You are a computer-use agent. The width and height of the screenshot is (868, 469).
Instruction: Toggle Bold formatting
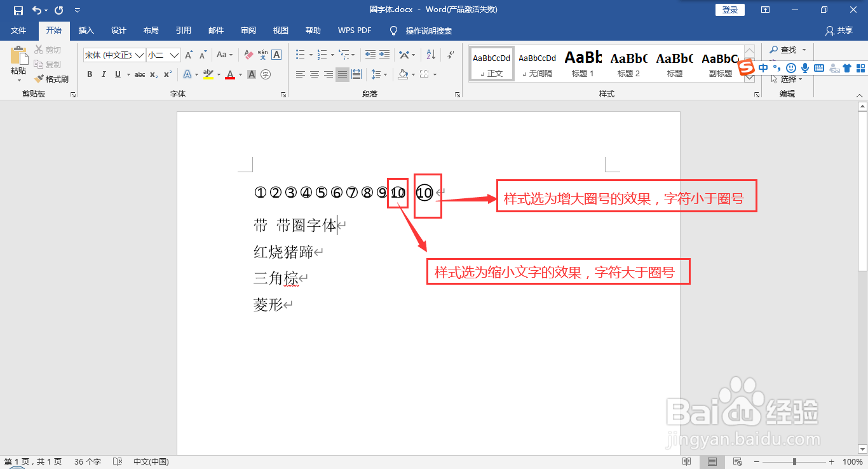coord(90,74)
